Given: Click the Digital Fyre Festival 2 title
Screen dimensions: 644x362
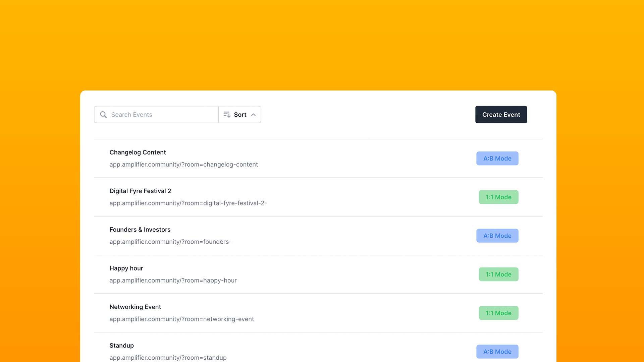Looking at the screenshot, I should pos(140,191).
